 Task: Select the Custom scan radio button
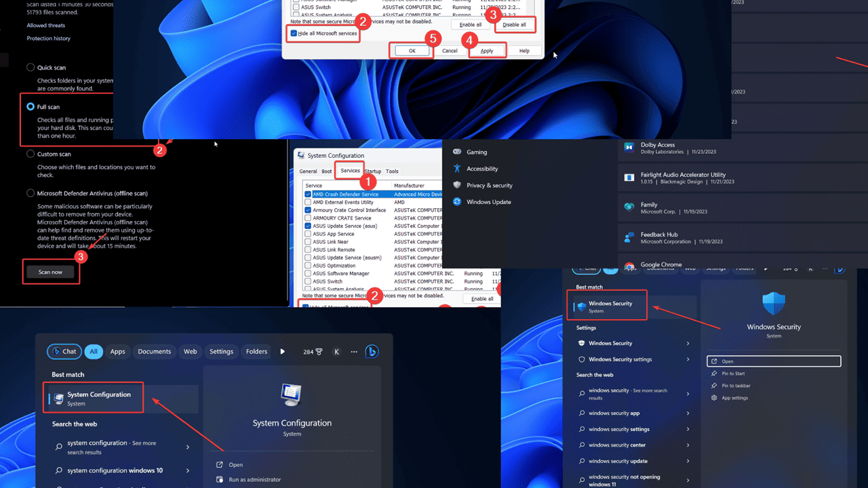coord(31,154)
